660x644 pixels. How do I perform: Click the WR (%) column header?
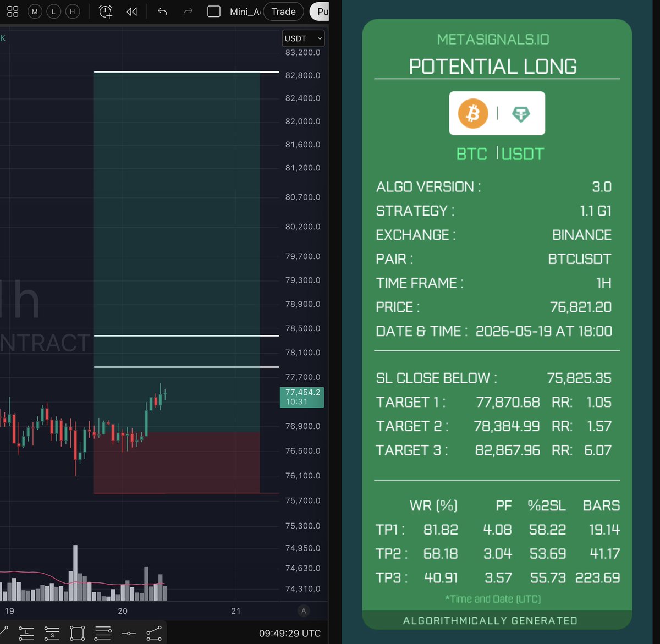tap(433, 505)
